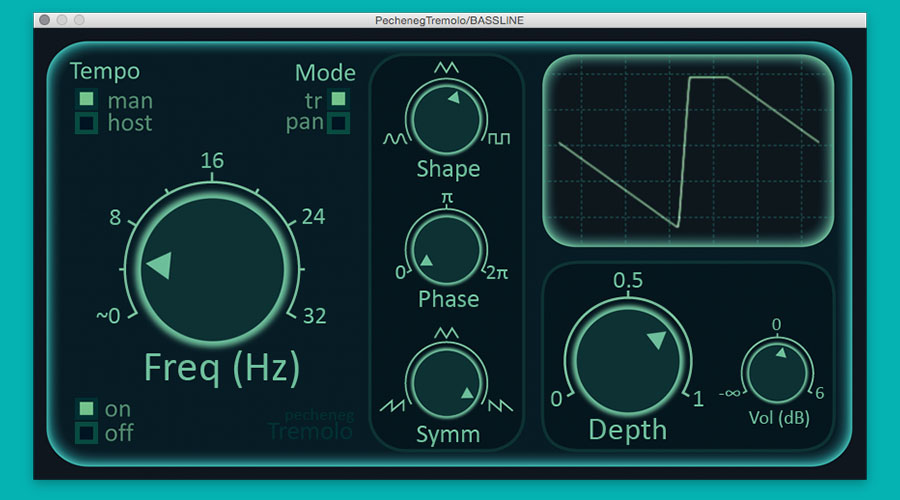Bypass the effect using the off checkbox

pyautogui.click(x=87, y=432)
